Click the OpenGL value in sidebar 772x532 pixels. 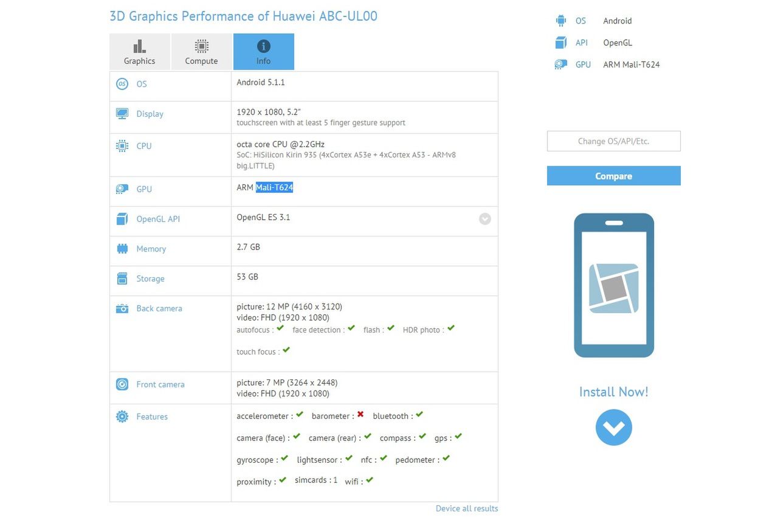click(x=618, y=43)
